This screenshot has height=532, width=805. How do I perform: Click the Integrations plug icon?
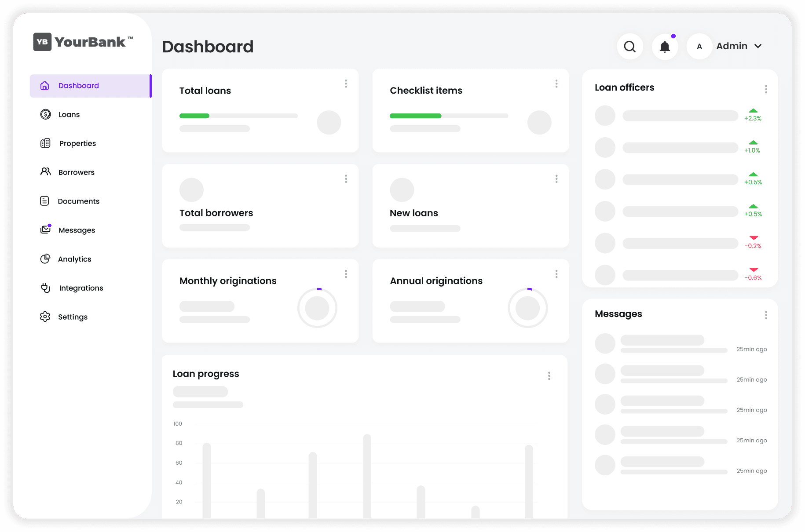tap(45, 288)
